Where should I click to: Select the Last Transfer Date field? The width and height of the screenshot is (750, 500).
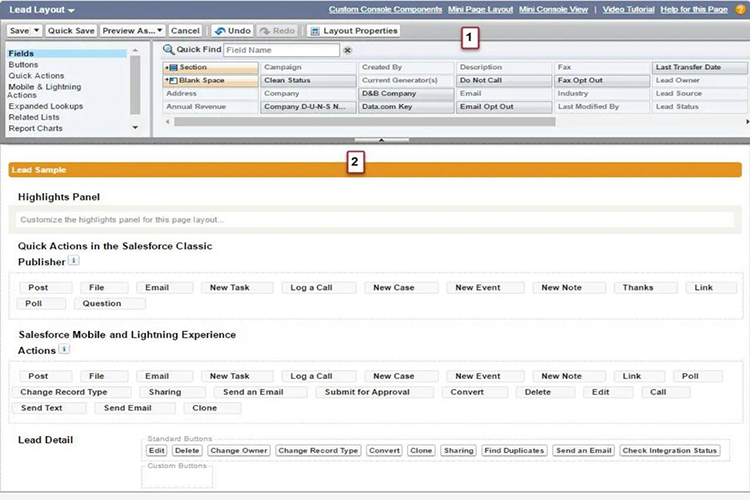(700, 67)
